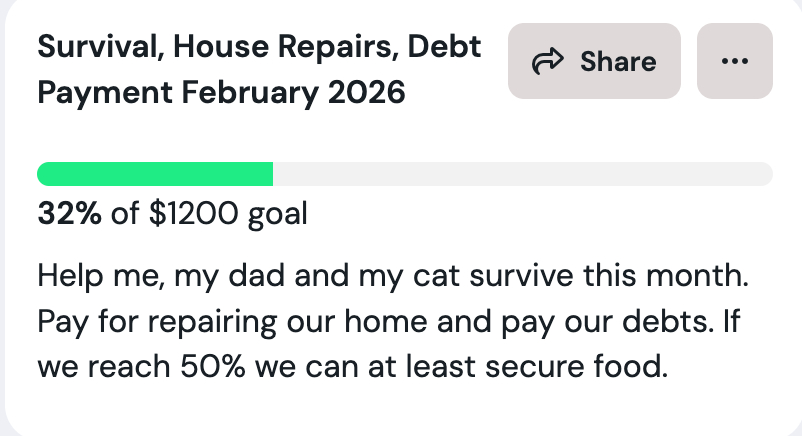Open the three-dot more options menu

pos(734,61)
